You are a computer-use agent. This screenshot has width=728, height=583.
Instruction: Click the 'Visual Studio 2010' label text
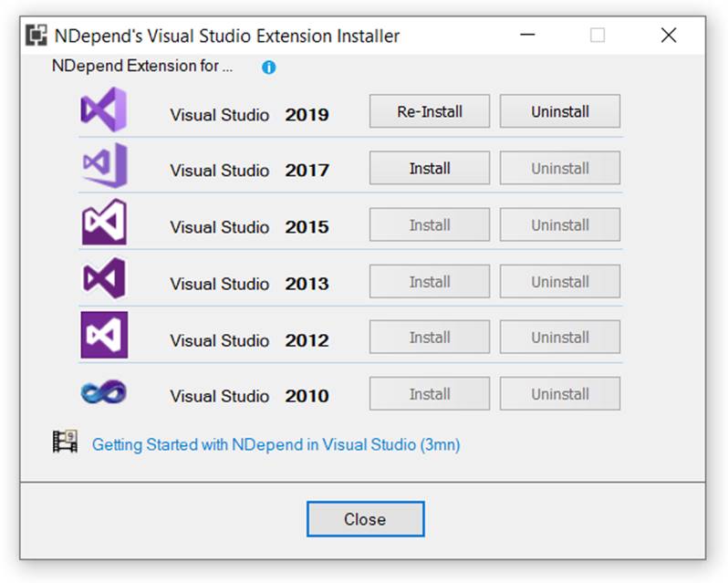click(x=249, y=396)
